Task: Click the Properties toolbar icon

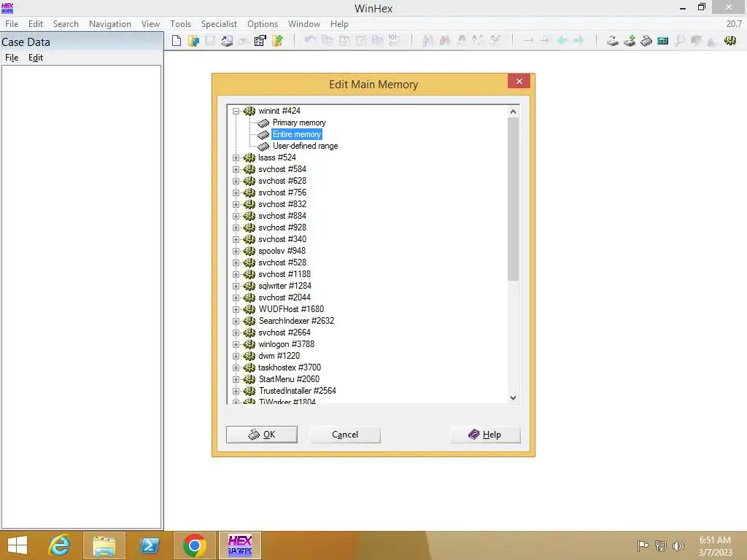Action: [x=260, y=41]
